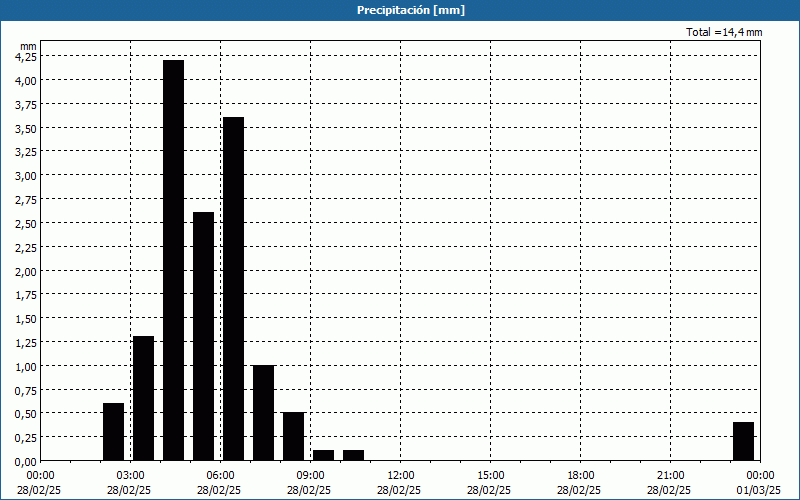Select the 1,00 y-axis value
Viewport: 800px width, 500px height.
(x=26, y=366)
